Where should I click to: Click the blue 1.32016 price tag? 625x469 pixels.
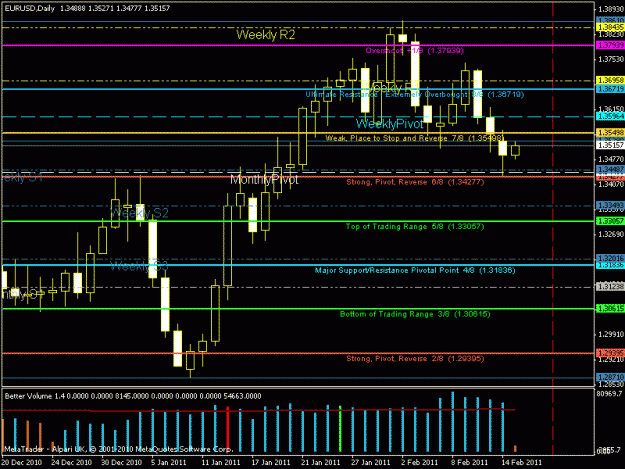(x=610, y=258)
